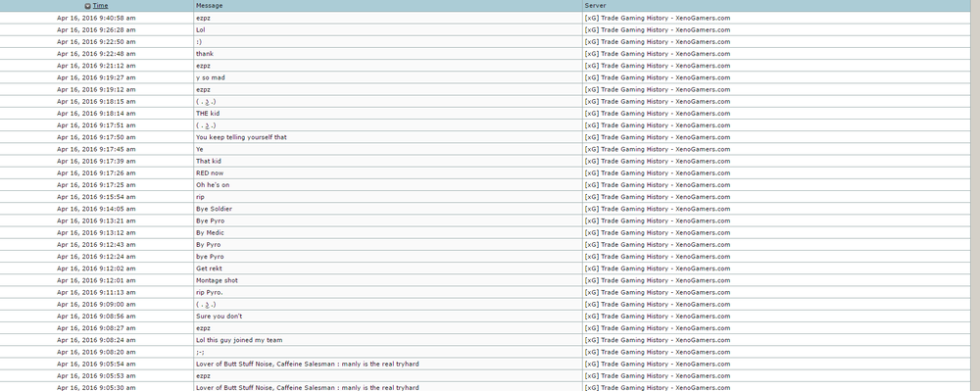Select the 'bye Pyro' message at 9:12:24
This screenshot has height=391, width=980.
pos(210,257)
